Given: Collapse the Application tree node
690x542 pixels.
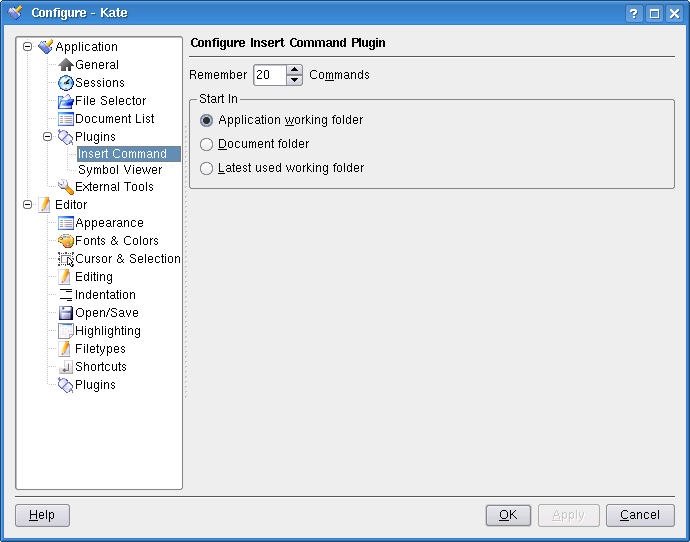Looking at the screenshot, I should pos(28,47).
